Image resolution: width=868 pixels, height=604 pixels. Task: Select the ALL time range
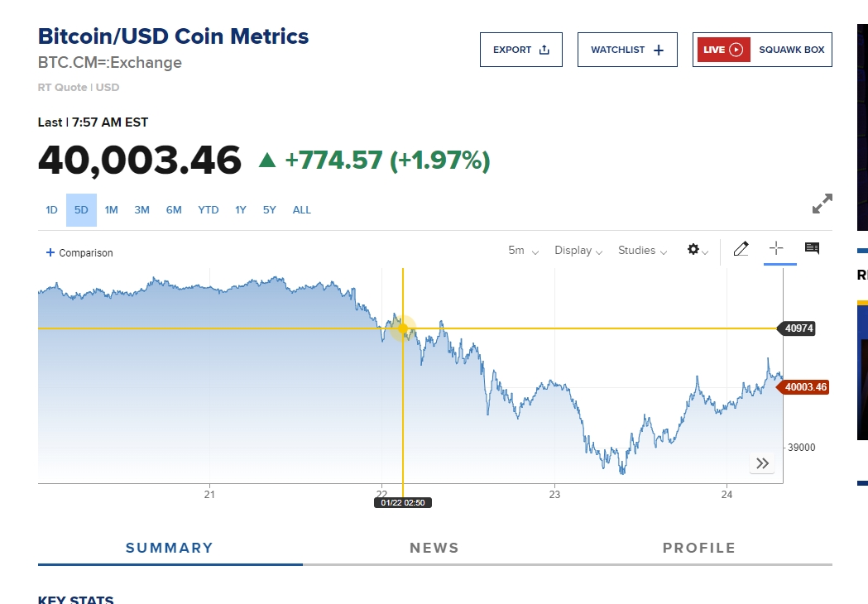point(302,210)
